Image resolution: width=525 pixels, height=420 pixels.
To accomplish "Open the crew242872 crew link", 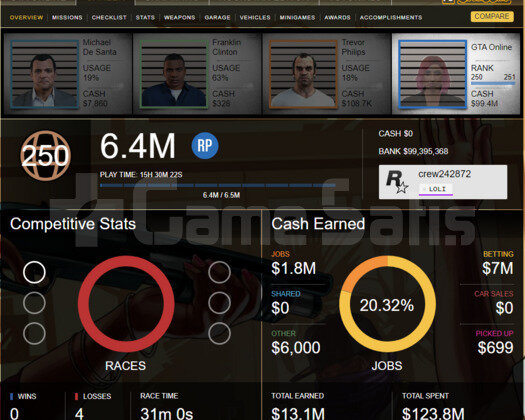I will 444,174.
